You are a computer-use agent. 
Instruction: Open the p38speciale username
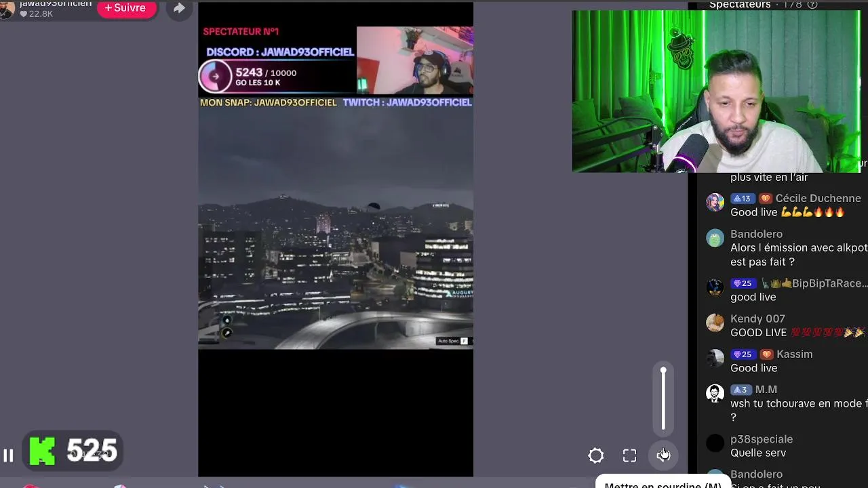coord(762,439)
